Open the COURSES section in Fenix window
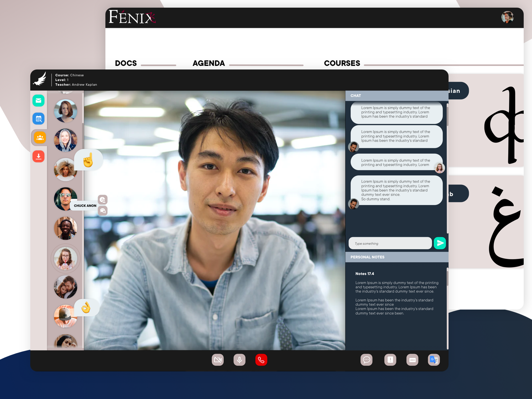532x399 pixels. [342, 63]
